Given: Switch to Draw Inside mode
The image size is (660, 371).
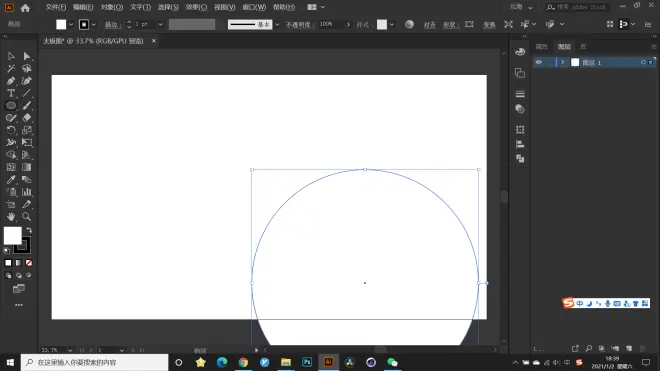Looking at the screenshot, I should point(29,275).
